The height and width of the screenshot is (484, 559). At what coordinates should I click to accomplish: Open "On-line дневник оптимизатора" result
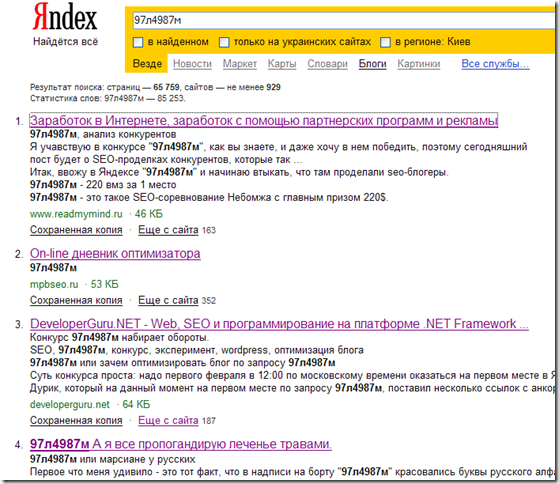[x=115, y=253]
